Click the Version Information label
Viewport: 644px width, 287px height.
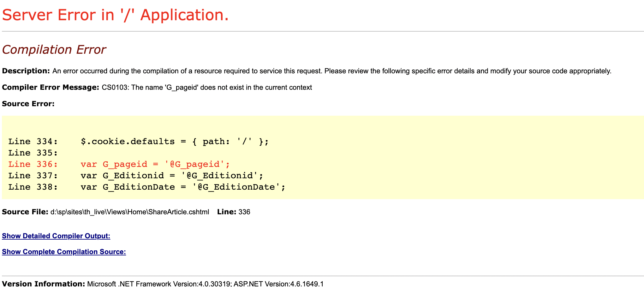pos(43,284)
